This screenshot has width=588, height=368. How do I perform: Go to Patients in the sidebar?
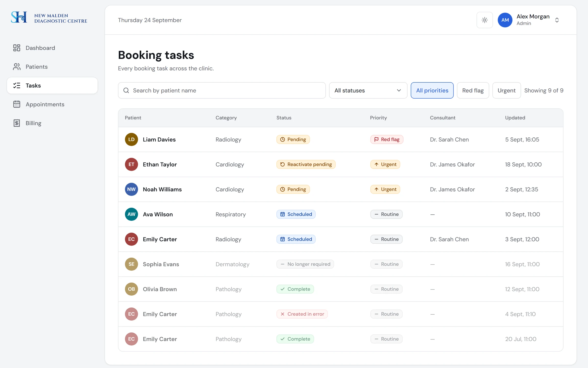(x=52, y=67)
